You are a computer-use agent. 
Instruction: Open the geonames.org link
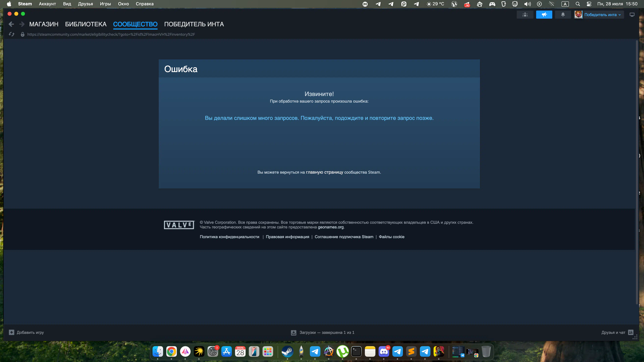(x=331, y=227)
